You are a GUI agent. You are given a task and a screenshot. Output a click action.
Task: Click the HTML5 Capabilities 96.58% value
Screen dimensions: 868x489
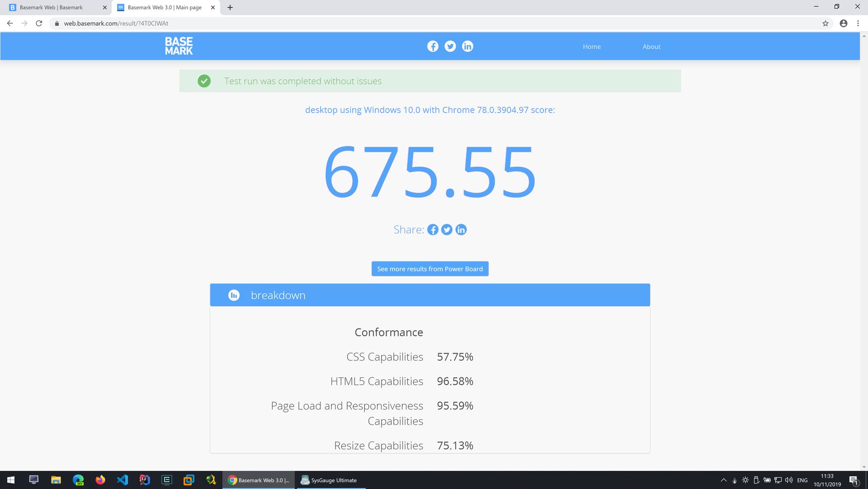click(x=455, y=381)
